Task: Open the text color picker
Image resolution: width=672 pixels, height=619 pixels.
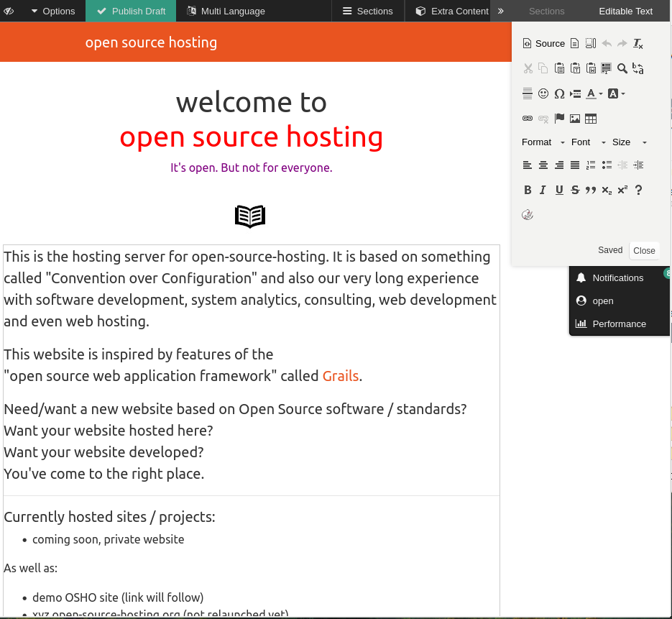Action: point(595,93)
